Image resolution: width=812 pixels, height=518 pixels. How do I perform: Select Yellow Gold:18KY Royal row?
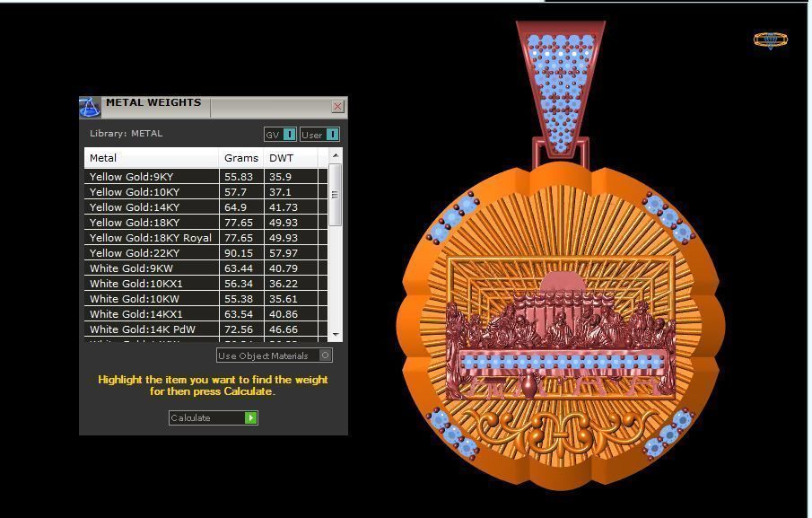click(x=205, y=238)
